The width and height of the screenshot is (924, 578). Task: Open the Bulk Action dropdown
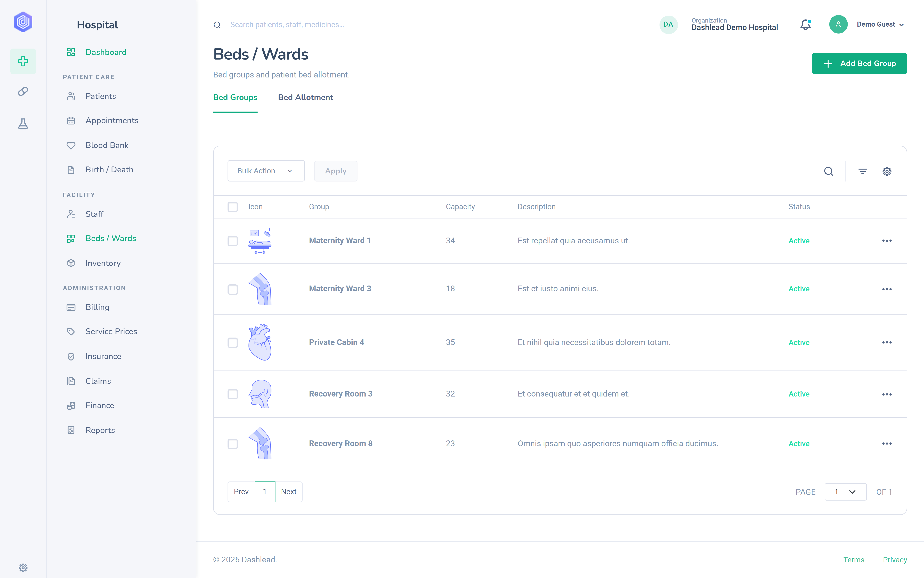266,171
